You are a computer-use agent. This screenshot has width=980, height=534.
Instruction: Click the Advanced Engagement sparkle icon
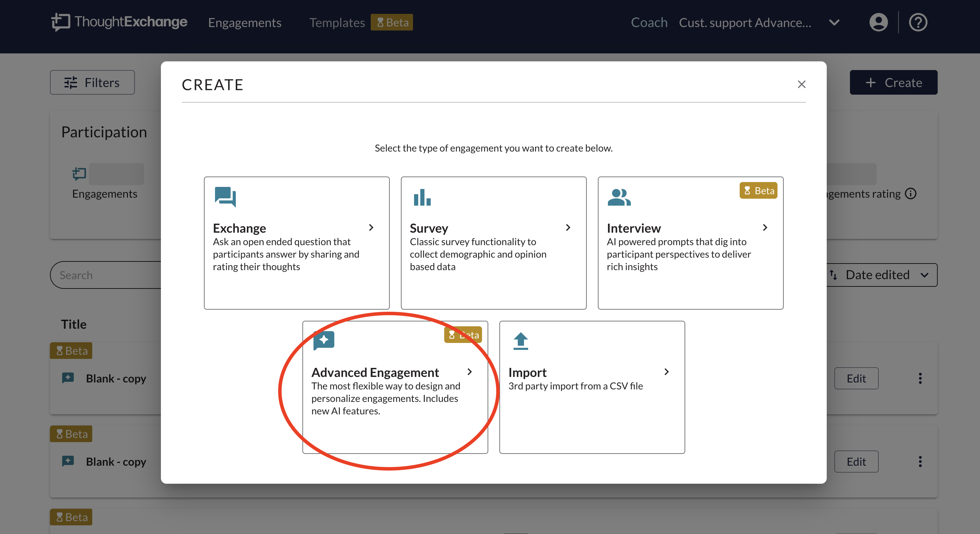click(x=324, y=341)
